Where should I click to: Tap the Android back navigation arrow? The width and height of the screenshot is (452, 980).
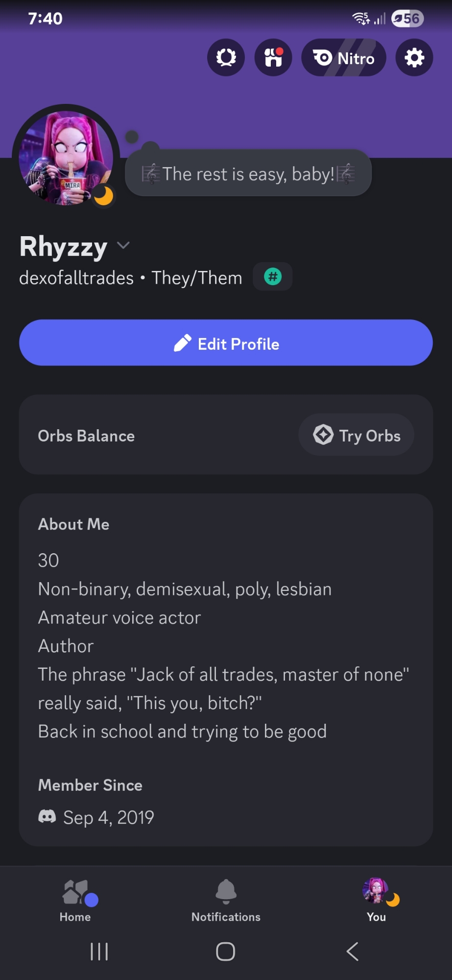[352, 952]
